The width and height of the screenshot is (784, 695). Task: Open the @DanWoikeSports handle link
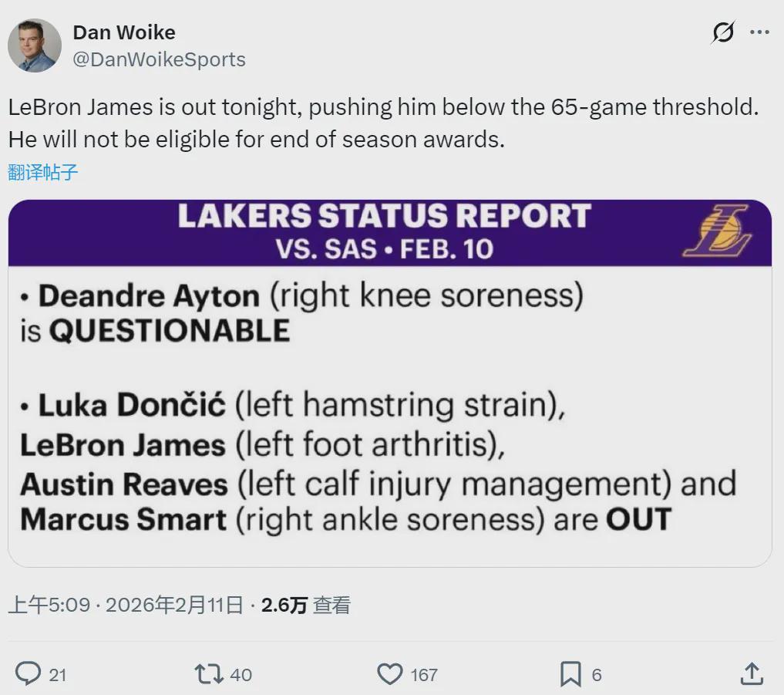tap(159, 59)
